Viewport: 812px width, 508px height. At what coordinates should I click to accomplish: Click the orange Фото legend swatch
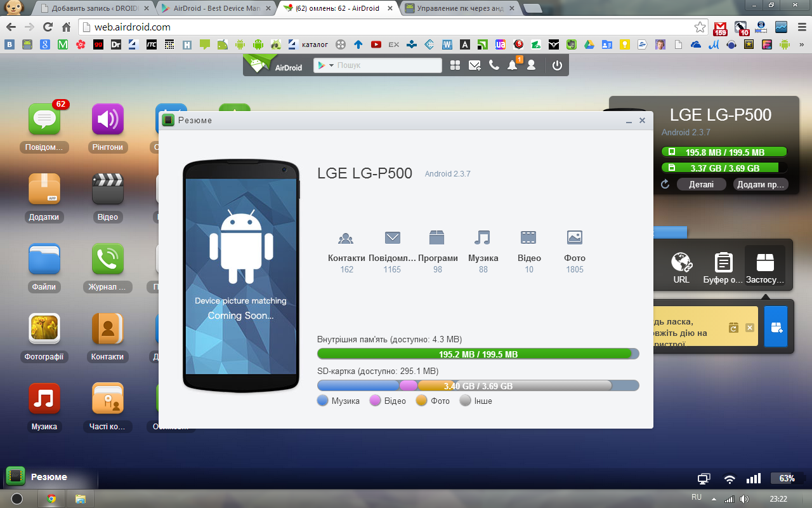(x=421, y=401)
